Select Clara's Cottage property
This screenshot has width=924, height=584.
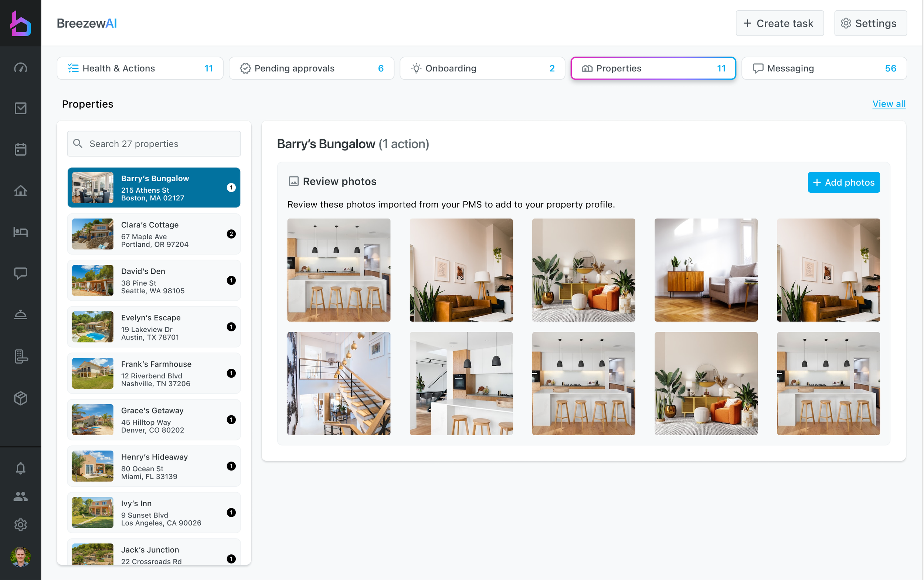154,234
